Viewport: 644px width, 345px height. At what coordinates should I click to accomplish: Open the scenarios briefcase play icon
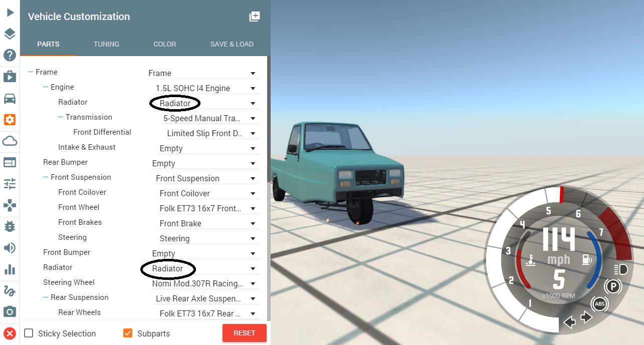coord(10,77)
